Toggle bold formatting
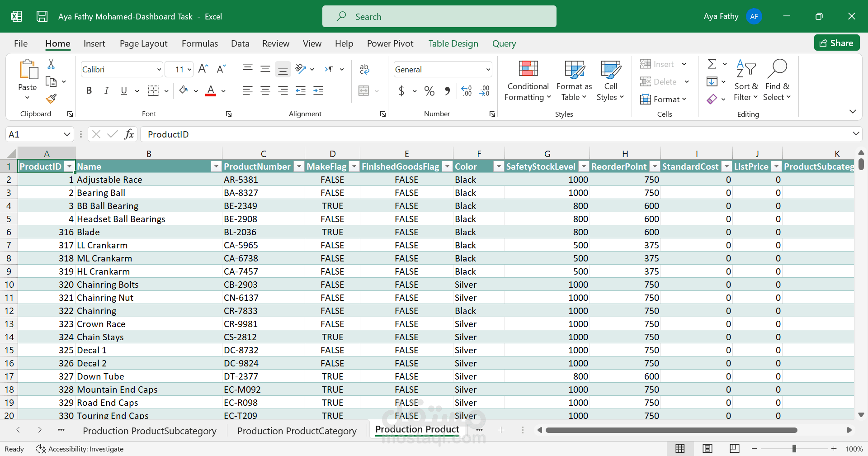 pyautogui.click(x=89, y=90)
